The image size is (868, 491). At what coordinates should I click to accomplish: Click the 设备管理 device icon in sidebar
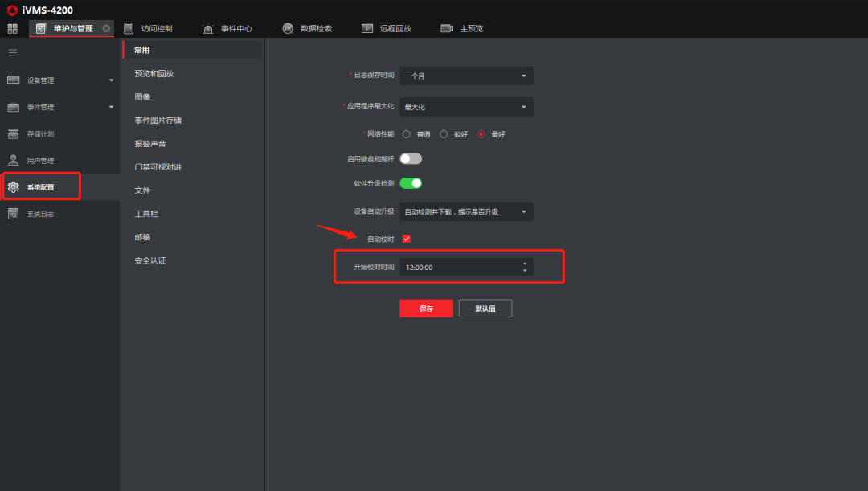pyautogui.click(x=13, y=80)
